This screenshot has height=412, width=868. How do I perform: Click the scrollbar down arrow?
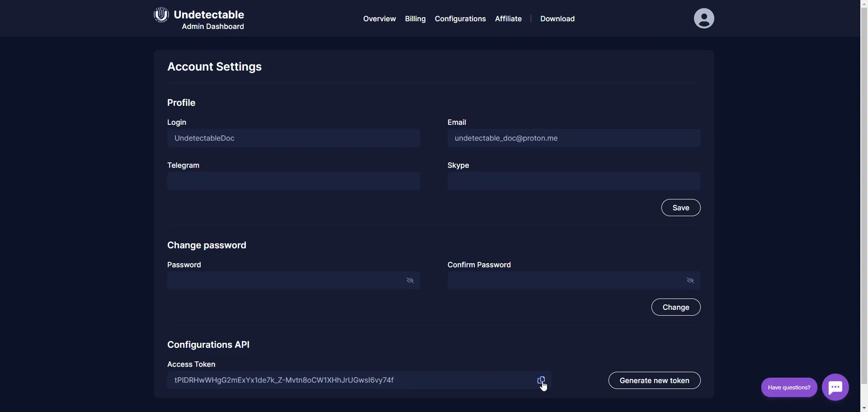(864, 408)
